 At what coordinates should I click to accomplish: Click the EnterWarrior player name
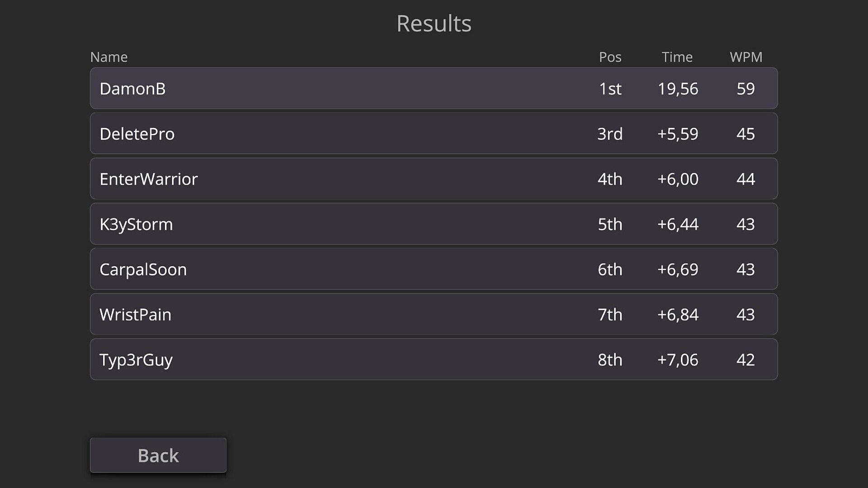pyautogui.click(x=149, y=179)
